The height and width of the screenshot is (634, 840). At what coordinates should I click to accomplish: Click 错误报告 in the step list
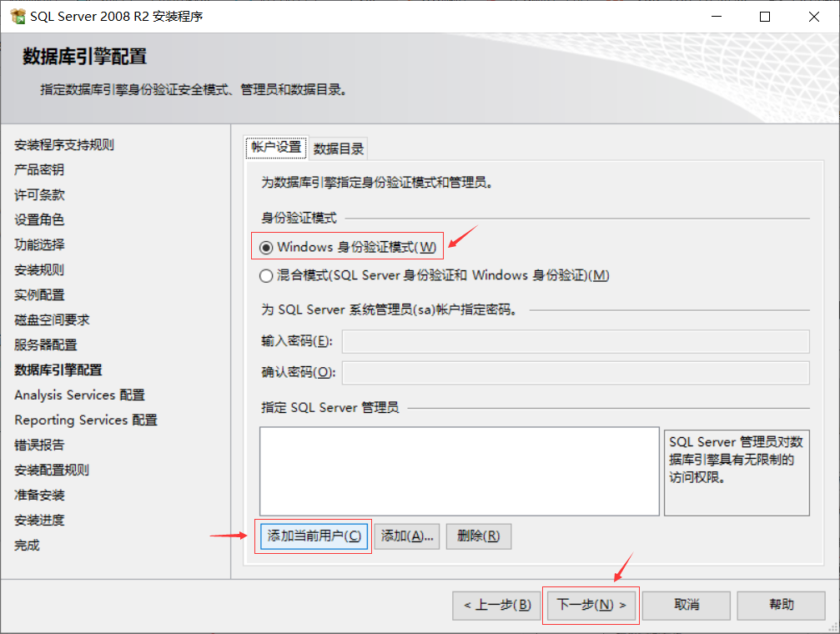tap(39, 445)
